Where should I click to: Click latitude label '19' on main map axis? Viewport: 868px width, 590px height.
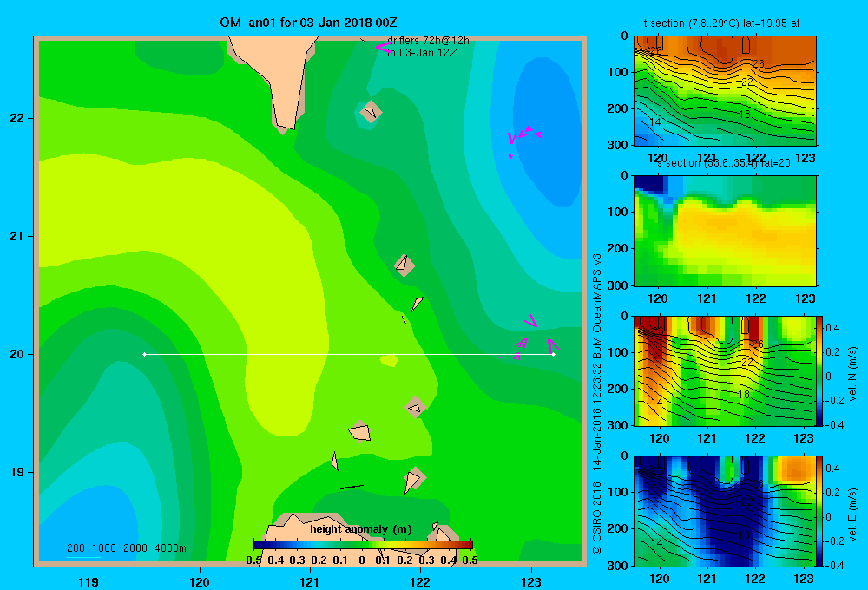(x=17, y=472)
